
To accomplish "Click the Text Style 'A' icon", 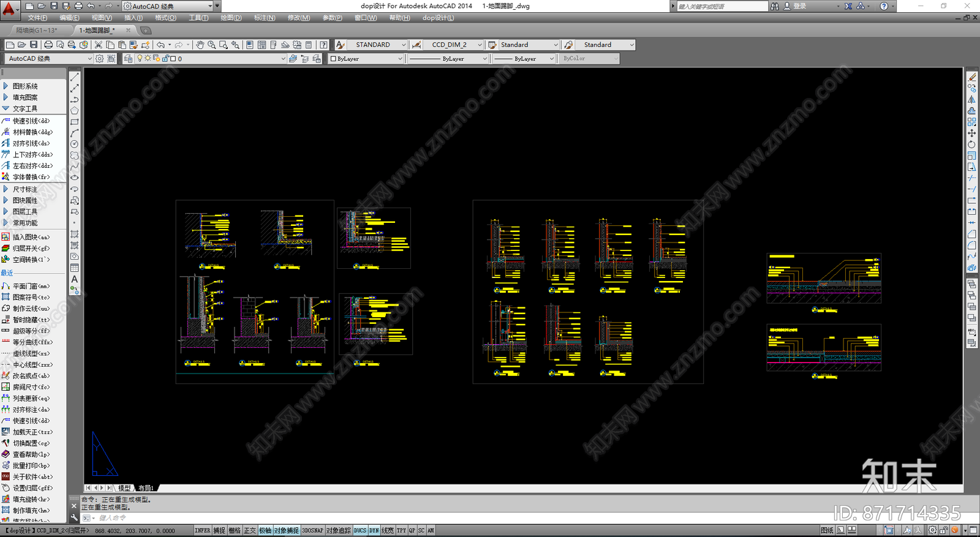I will pyautogui.click(x=341, y=45).
